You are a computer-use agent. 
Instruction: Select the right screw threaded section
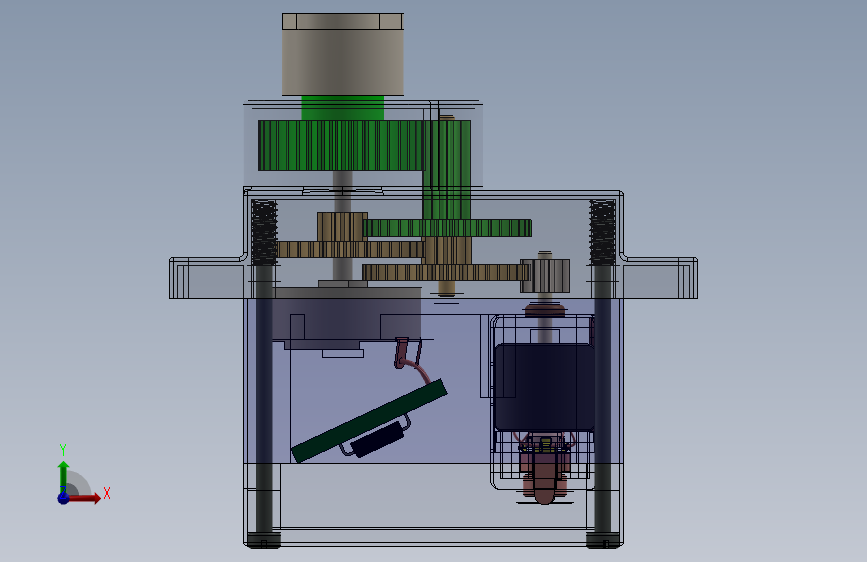pos(603,232)
